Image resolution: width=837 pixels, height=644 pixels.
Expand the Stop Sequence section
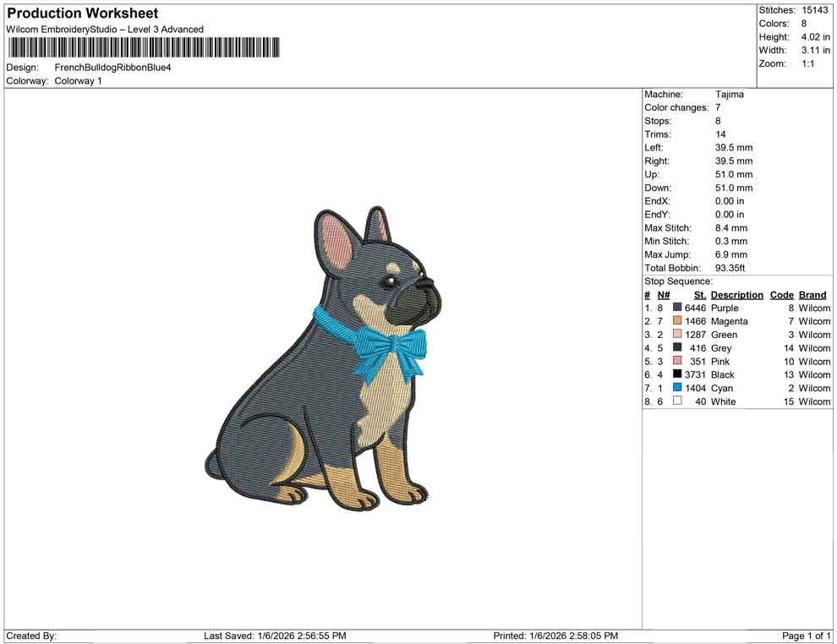coord(678,281)
